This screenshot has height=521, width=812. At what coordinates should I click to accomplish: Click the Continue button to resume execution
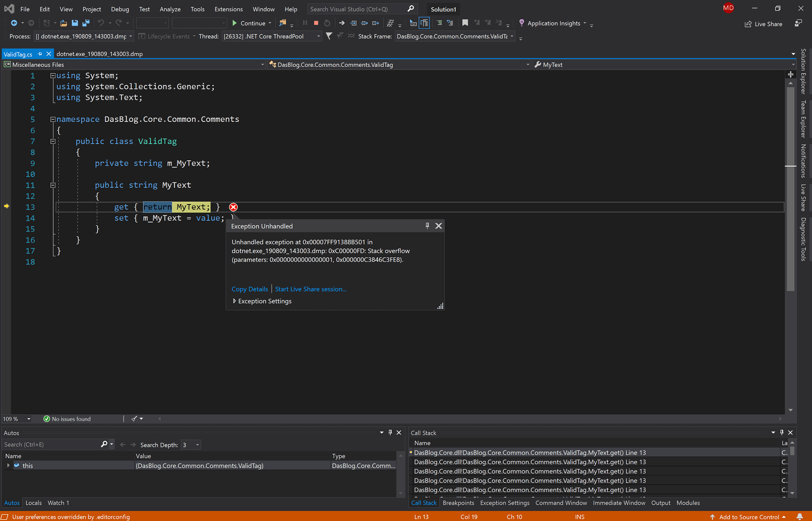[x=251, y=23]
